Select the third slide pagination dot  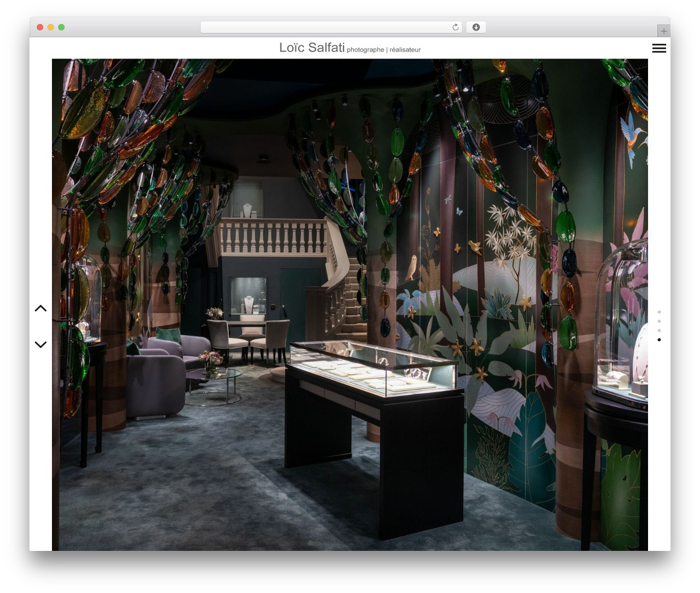coord(659,330)
